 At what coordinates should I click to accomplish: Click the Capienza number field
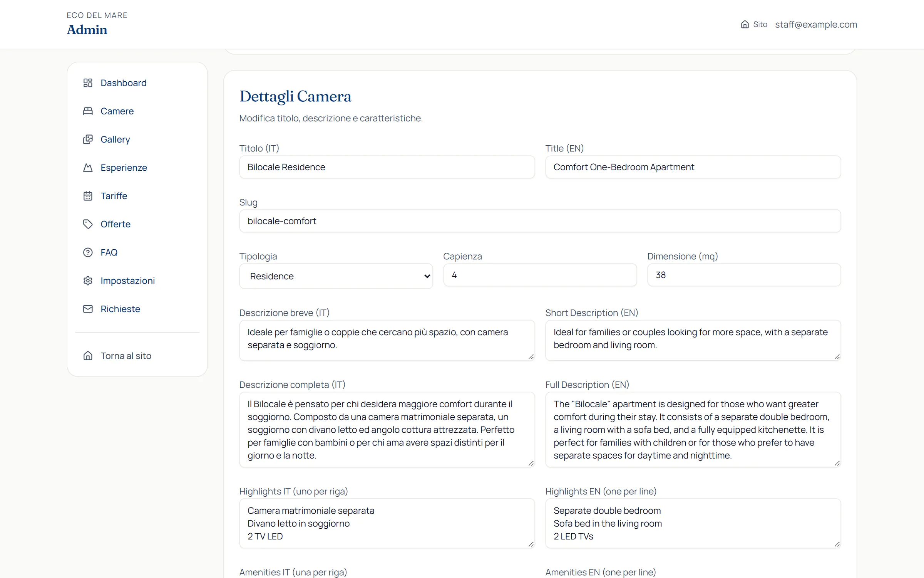click(540, 275)
